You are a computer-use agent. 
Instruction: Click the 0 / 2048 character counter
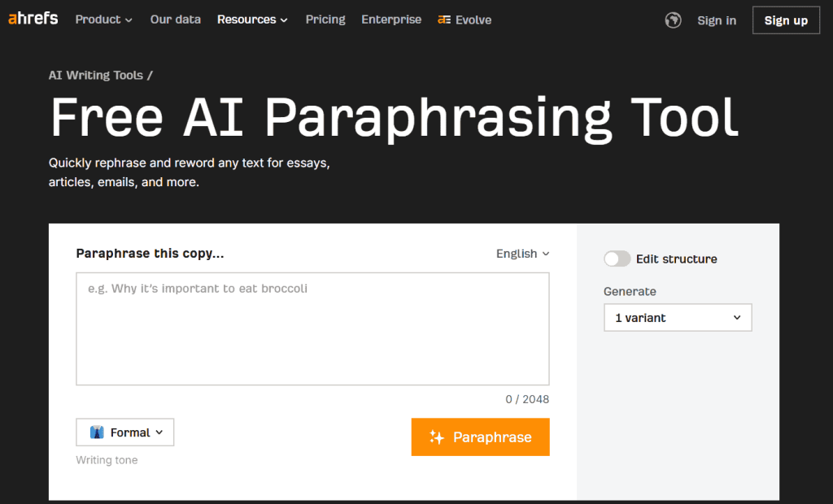(527, 399)
